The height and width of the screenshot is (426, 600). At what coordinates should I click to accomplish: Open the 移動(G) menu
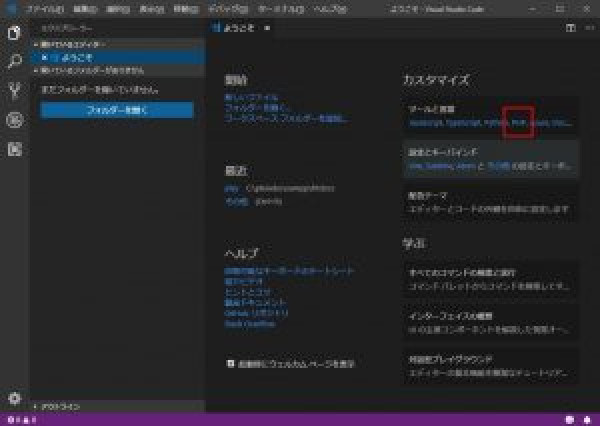click(186, 9)
